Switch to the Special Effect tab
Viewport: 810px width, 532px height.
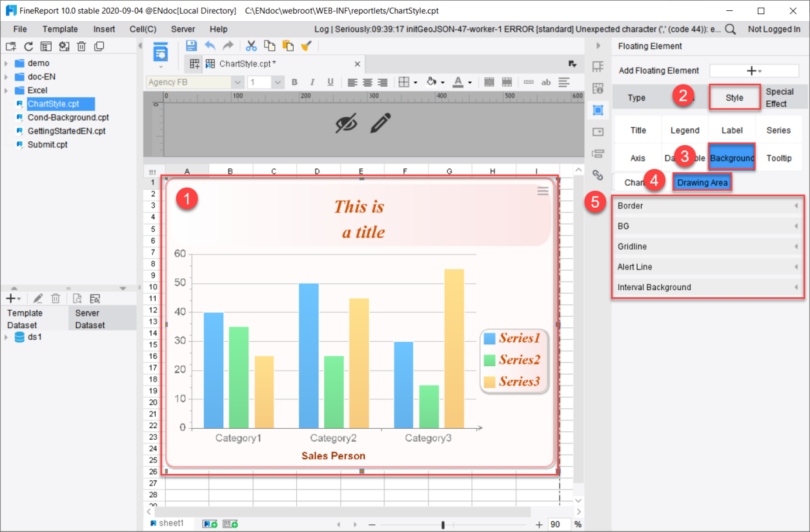(x=780, y=98)
